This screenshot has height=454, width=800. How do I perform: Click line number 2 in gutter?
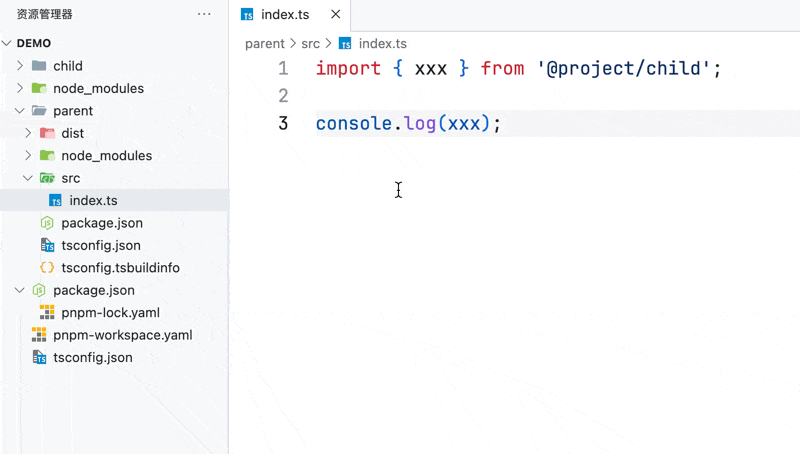coord(283,96)
